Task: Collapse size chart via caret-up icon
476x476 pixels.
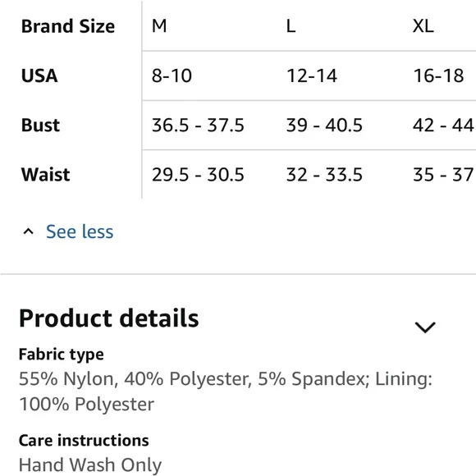Action: [28, 232]
